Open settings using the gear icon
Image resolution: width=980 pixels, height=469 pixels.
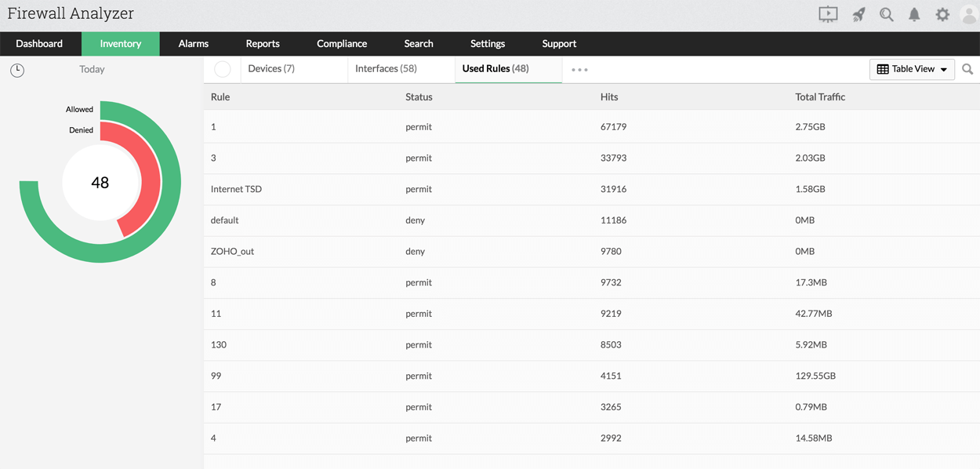[942, 13]
